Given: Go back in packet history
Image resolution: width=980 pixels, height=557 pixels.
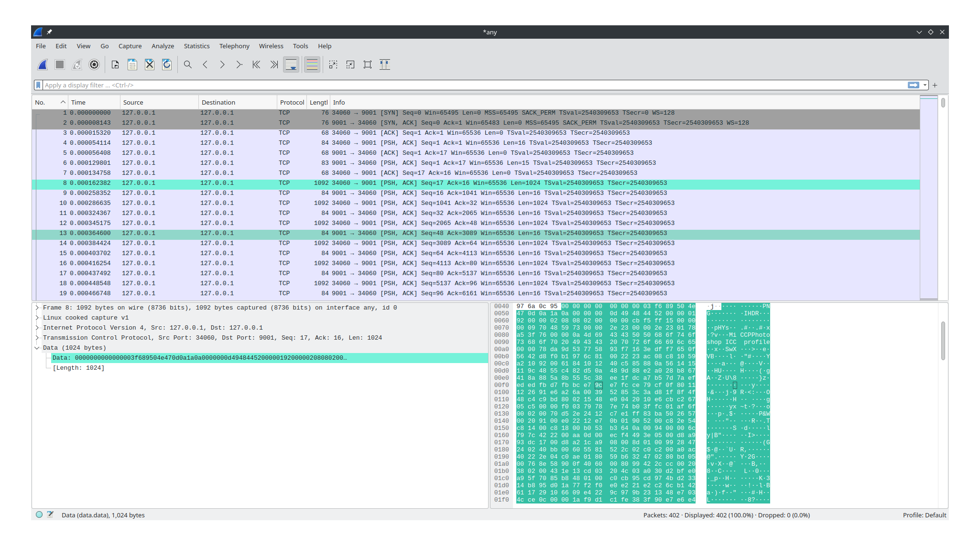Looking at the screenshot, I should 205,64.
